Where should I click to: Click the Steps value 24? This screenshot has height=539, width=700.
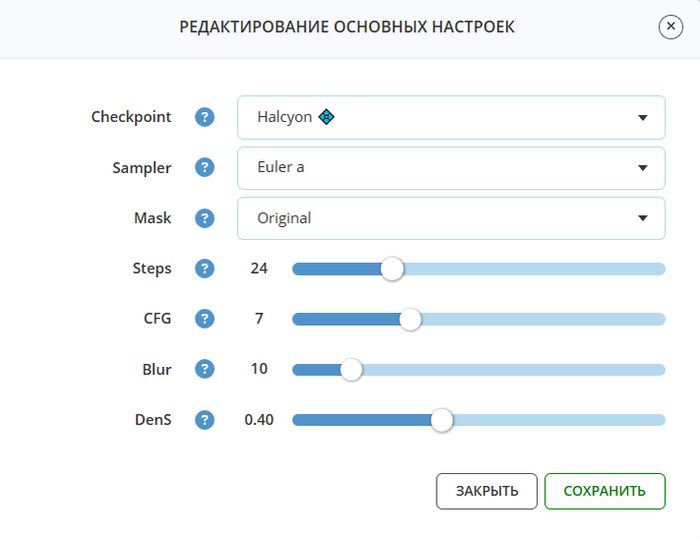click(x=259, y=269)
